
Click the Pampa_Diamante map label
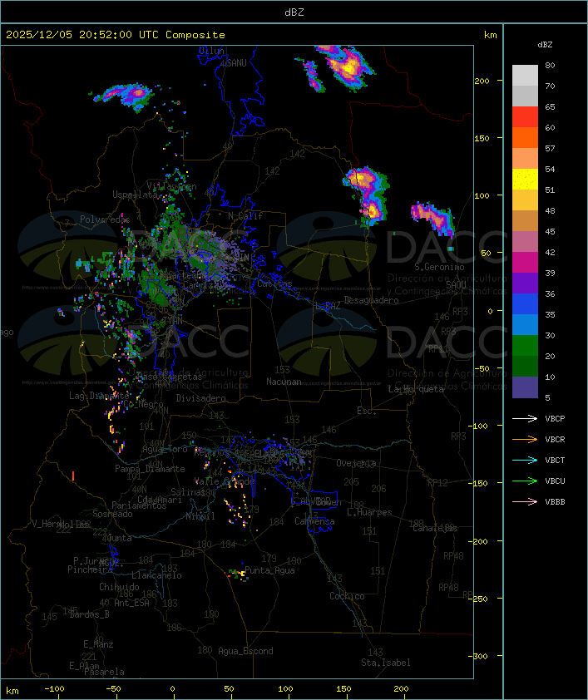[150, 469]
